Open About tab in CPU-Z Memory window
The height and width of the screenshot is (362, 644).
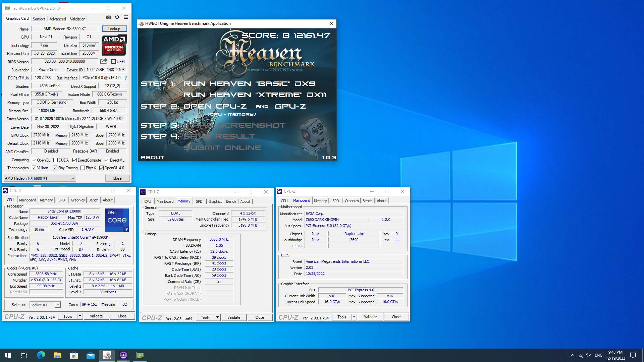point(245,201)
